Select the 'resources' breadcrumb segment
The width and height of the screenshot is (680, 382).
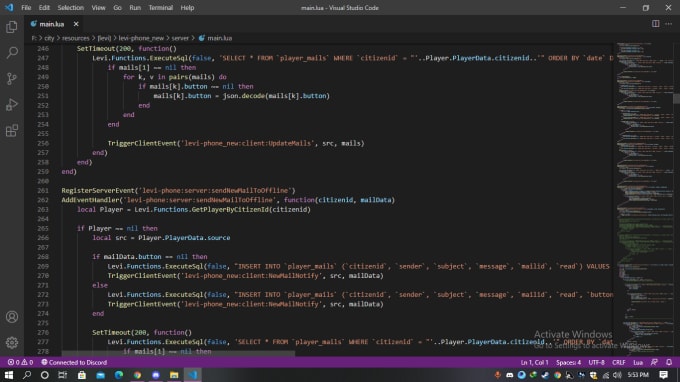(75, 38)
